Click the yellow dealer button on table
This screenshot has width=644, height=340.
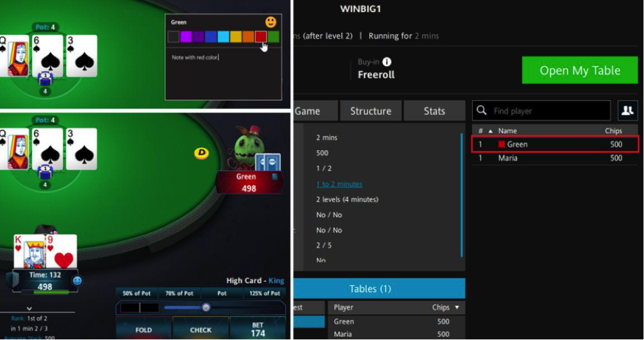201,153
